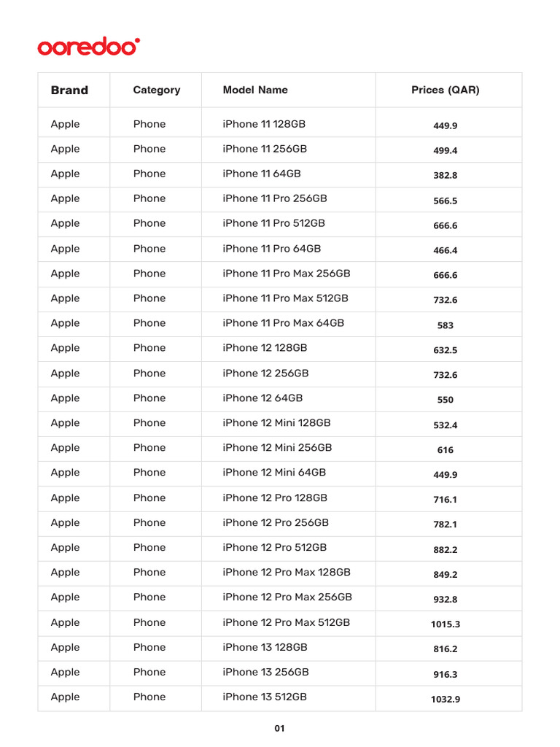
Task: Select the price 882.2
Action: [x=446, y=550]
